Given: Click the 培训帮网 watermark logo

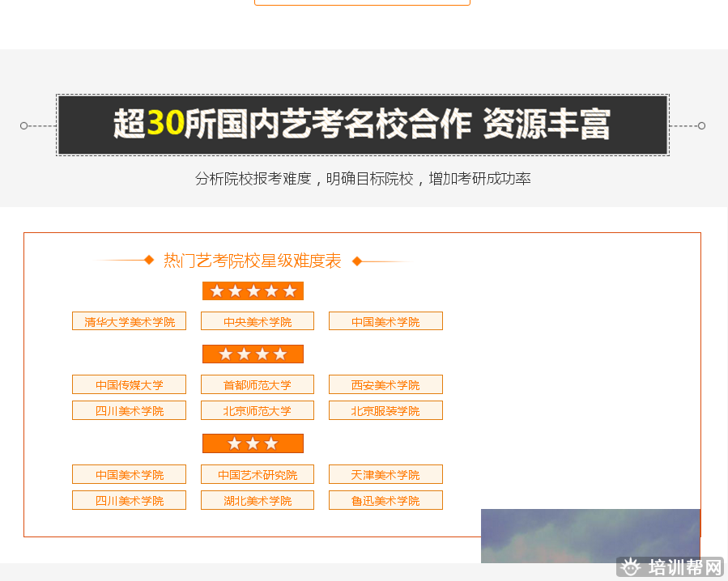Looking at the screenshot, I should pyautogui.click(x=670, y=568).
